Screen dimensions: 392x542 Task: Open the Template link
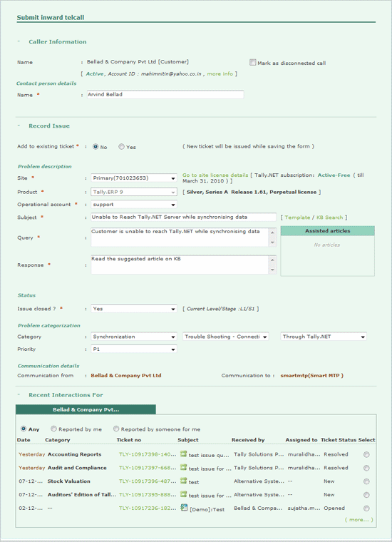pyautogui.click(x=297, y=218)
